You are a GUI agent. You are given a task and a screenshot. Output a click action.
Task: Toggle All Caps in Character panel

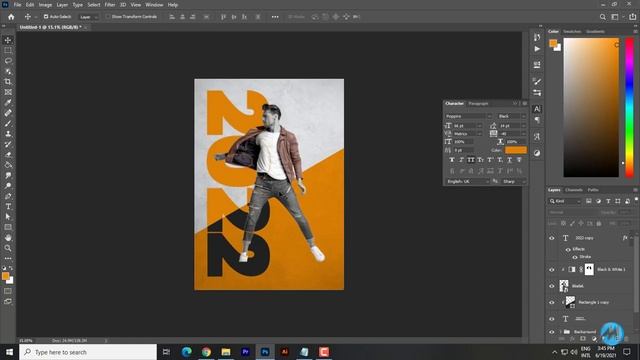471,160
